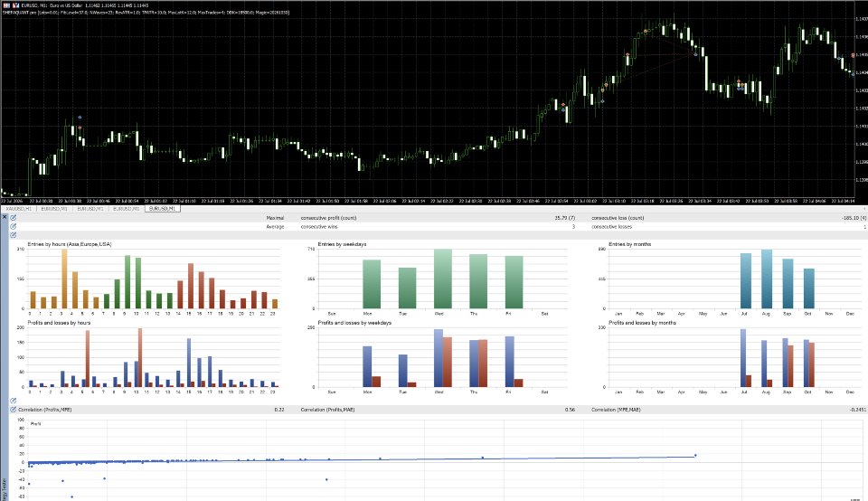Click the 'Maximal' row label

275,218
